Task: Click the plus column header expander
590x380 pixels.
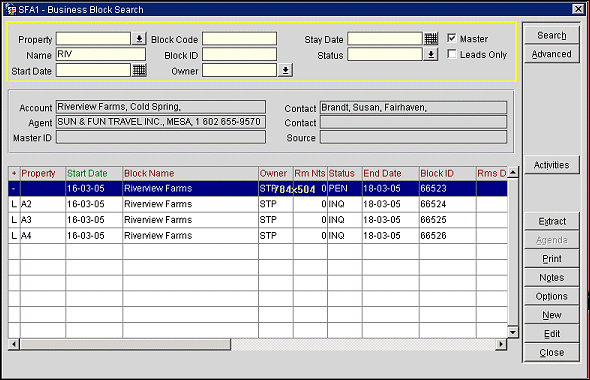Action: click(14, 173)
